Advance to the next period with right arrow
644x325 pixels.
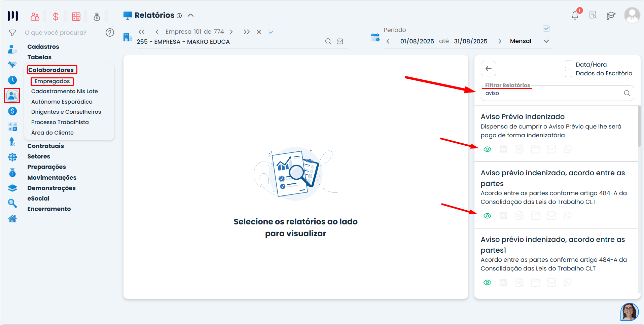[x=500, y=41]
